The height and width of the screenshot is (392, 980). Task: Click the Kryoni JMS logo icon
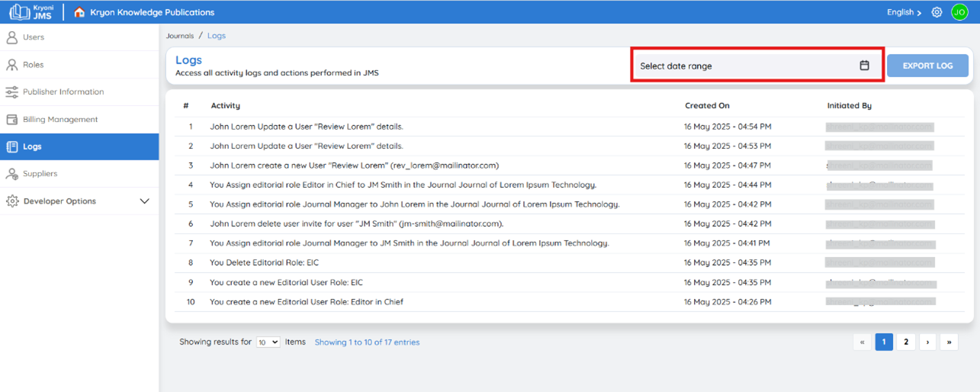[19, 12]
